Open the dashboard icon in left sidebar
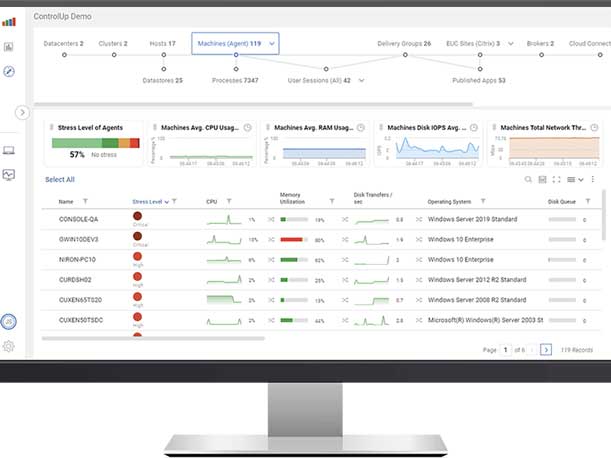The height and width of the screenshot is (458, 611). pos(9,46)
